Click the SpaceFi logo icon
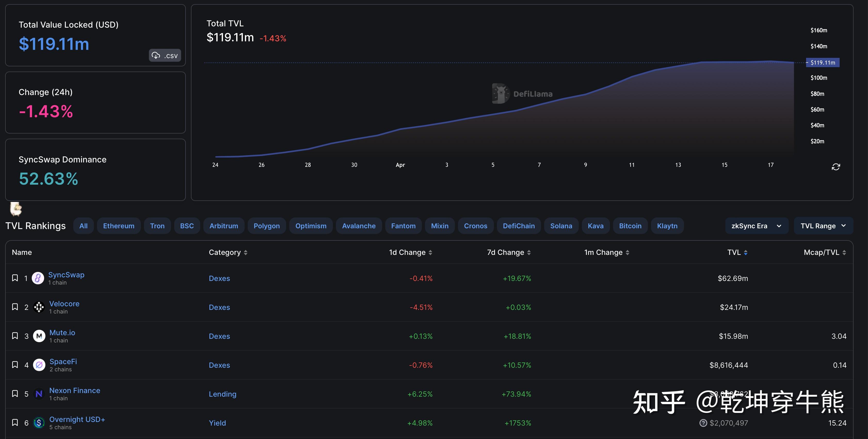 [x=39, y=365]
